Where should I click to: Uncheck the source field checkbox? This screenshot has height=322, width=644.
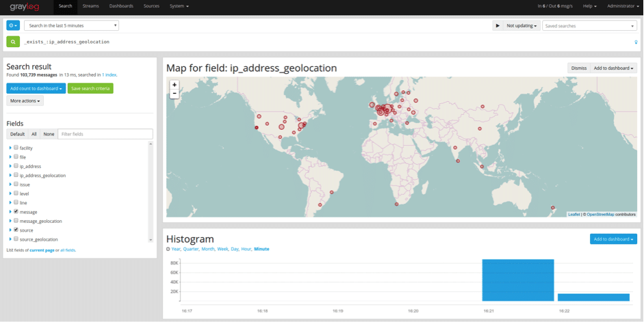16,230
